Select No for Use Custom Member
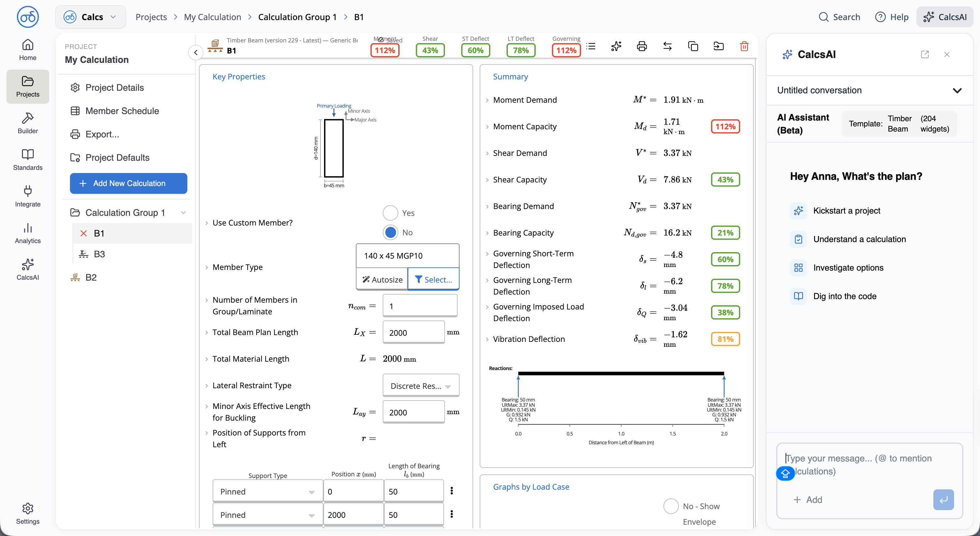980x536 pixels. pos(390,232)
